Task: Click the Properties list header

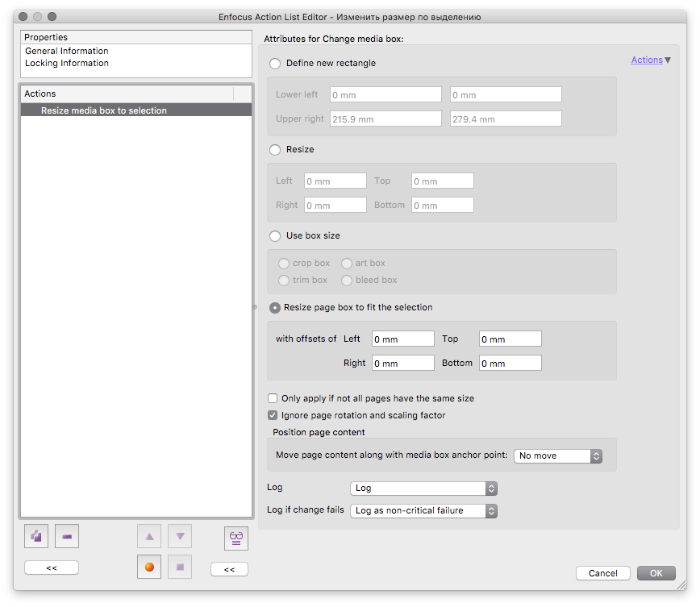Action: click(x=136, y=37)
